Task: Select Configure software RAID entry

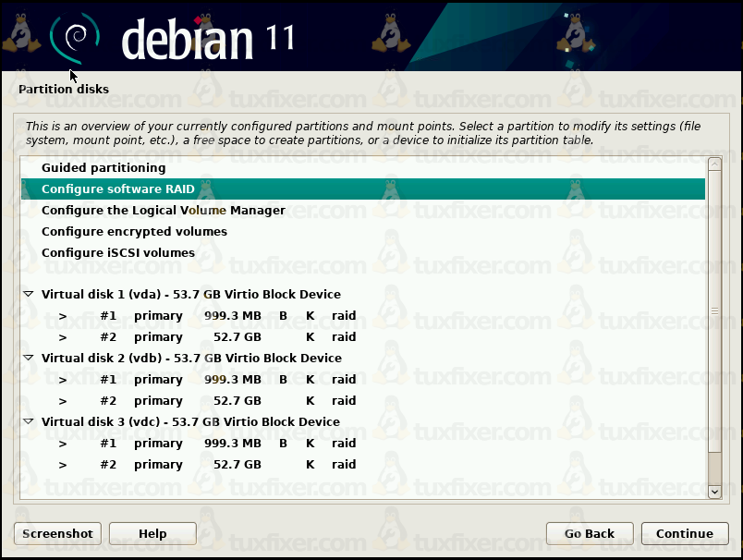Action: 118,189
